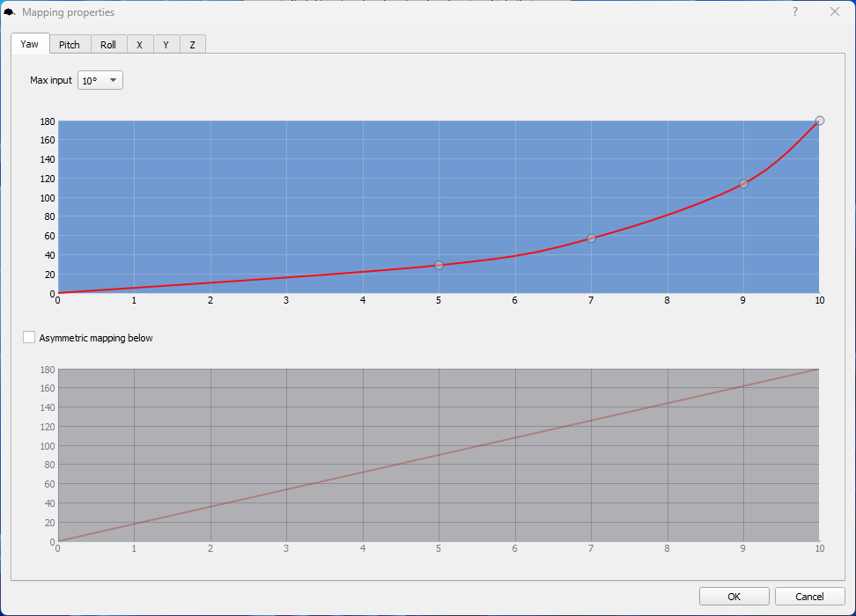Open the X axis tab
Screen dimensions: 856x616
pos(139,45)
